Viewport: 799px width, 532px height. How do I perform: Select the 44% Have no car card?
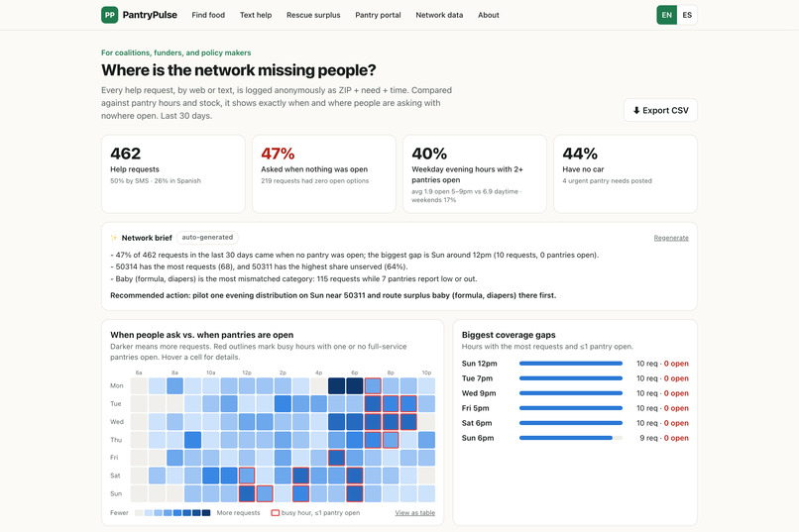pos(626,173)
